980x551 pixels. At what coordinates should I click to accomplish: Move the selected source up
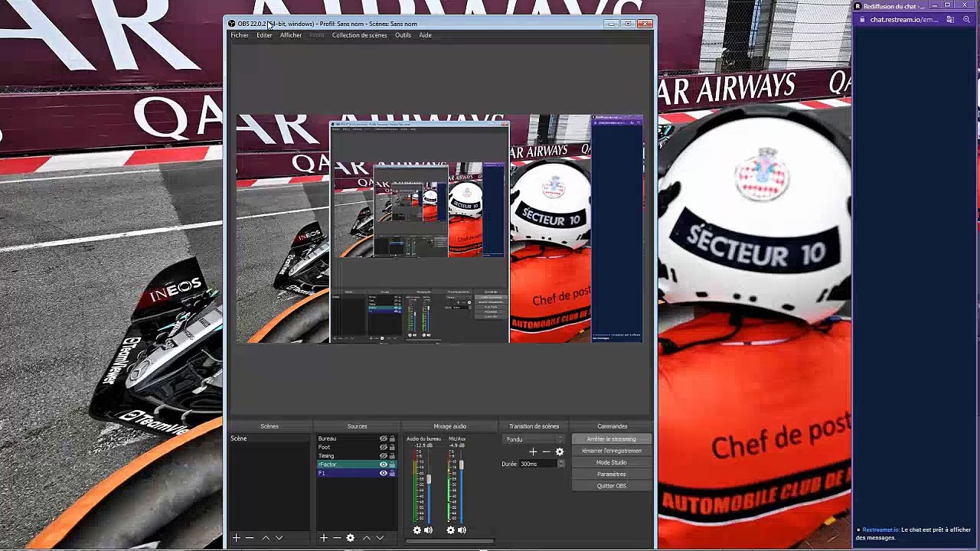coord(367,538)
